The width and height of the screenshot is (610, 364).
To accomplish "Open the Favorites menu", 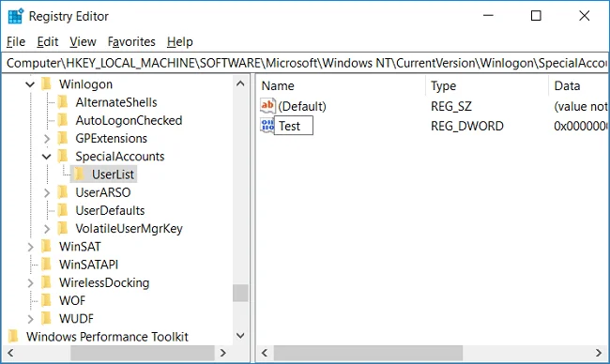I will [131, 41].
